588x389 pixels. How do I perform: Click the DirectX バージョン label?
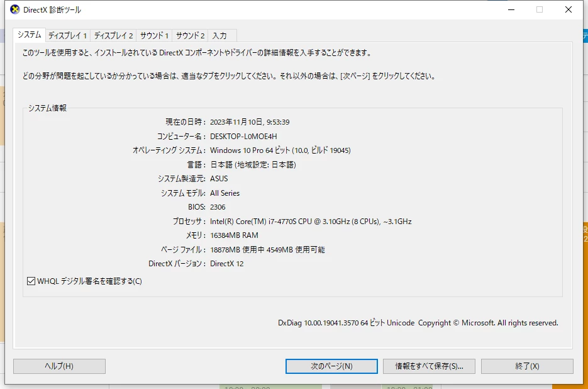click(x=177, y=264)
